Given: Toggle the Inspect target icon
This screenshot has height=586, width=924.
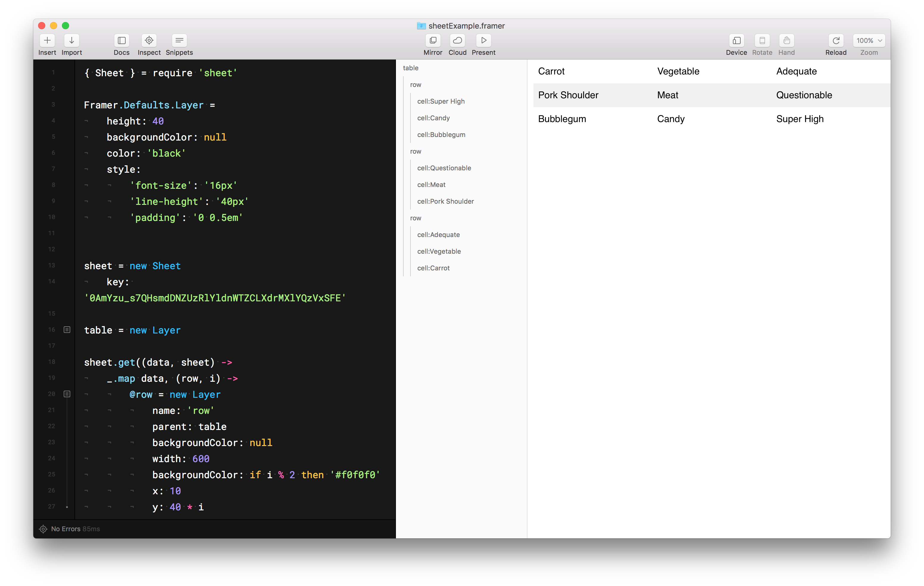Looking at the screenshot, I should click(x=149, y=40).
